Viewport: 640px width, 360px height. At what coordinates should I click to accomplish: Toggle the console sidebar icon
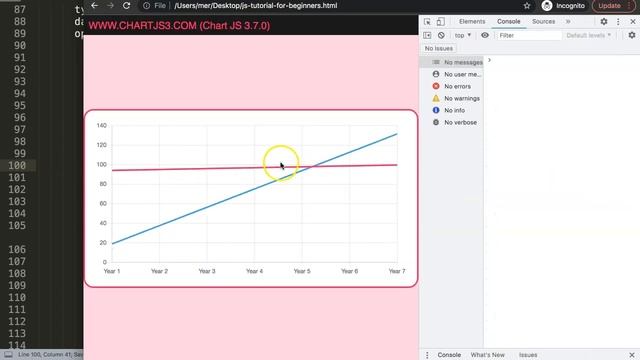427,36
